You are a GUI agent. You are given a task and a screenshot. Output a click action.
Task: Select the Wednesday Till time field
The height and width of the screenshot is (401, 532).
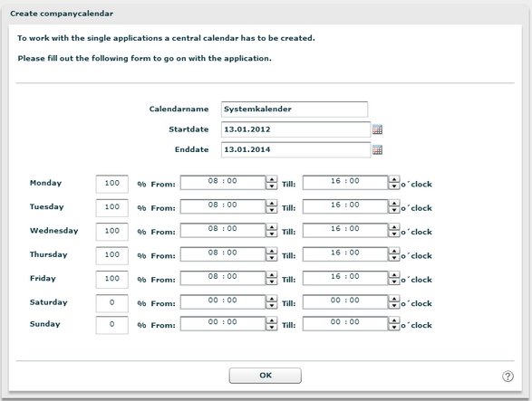tap(345, 230)
